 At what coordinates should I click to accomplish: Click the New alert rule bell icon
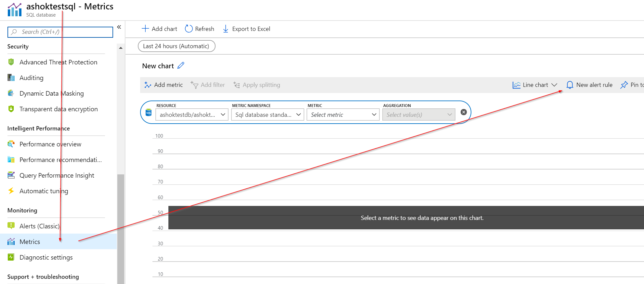point(570,85)
